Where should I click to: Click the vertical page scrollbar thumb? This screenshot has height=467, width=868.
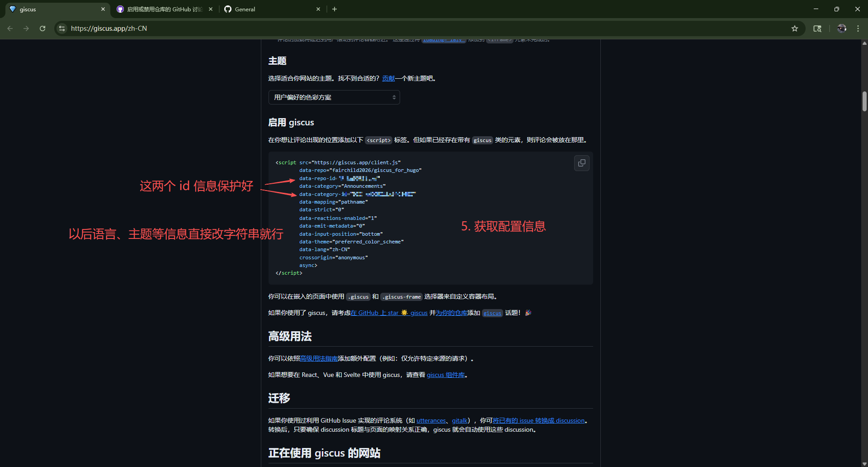click(864, 101)
